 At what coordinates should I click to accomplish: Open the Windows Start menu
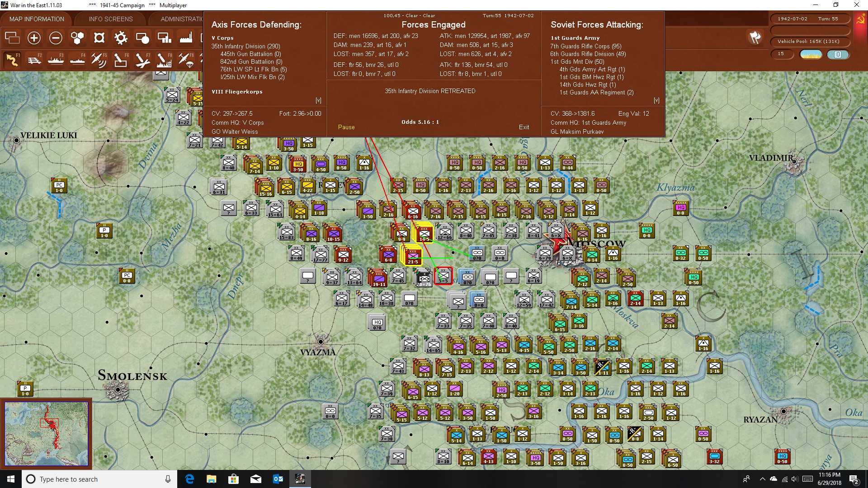[x=11, y=479]
